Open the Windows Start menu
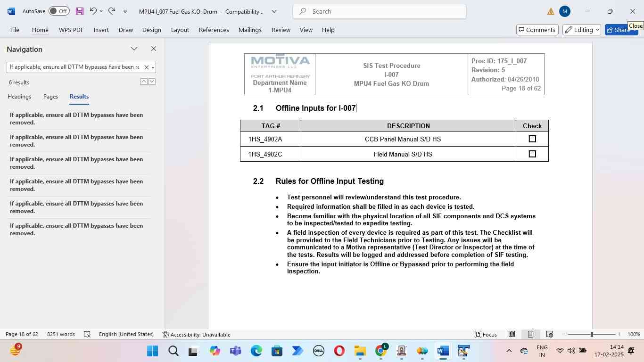The height and width of the screenshot is (362, 644). pos(152,351)
